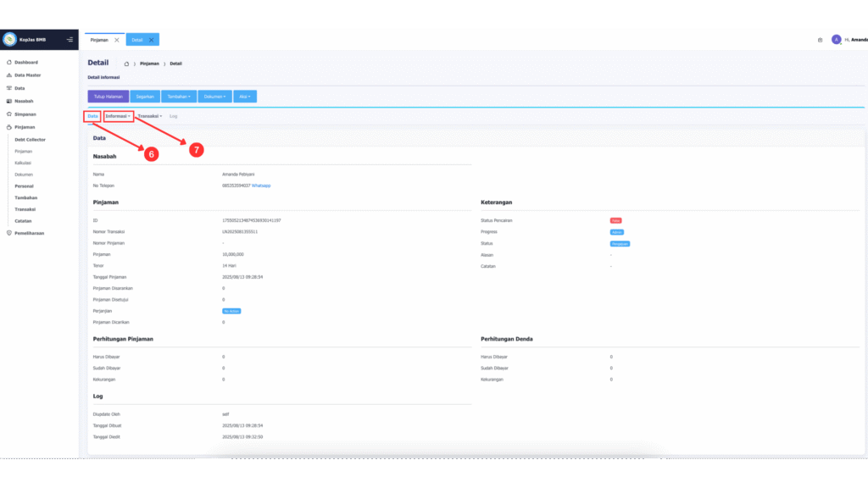This screenshot has height=488, width=868.
Task: Click the KopJas BMB logo
Action: click(x=10, y=39)
